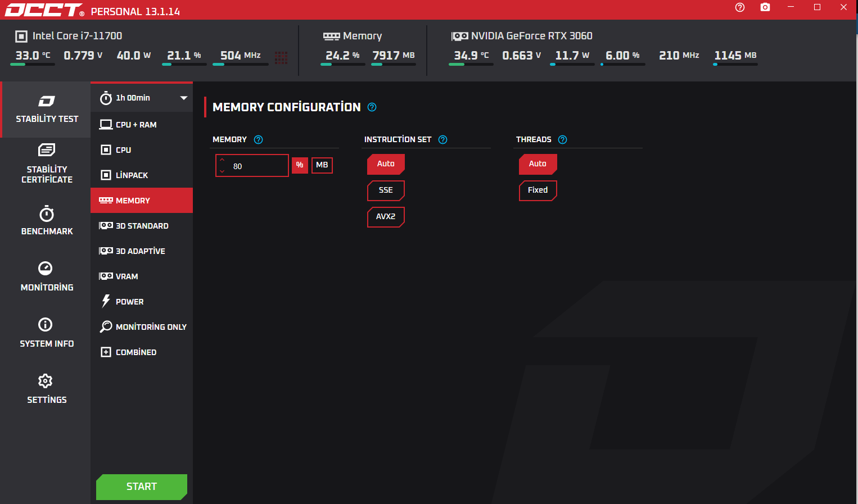The image size is (858, 504).
Task: Set threads to Fixed
Action: tap(538, 190)
